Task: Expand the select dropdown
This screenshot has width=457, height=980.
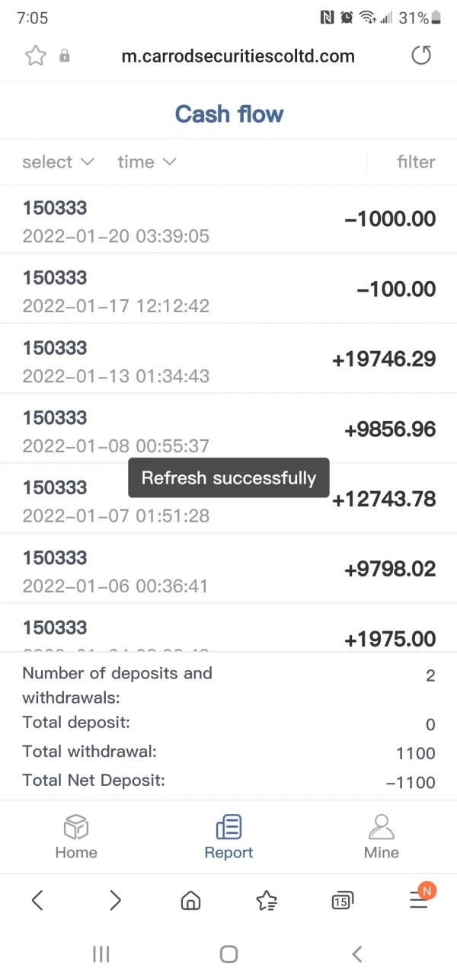Action: coord(58,161)
